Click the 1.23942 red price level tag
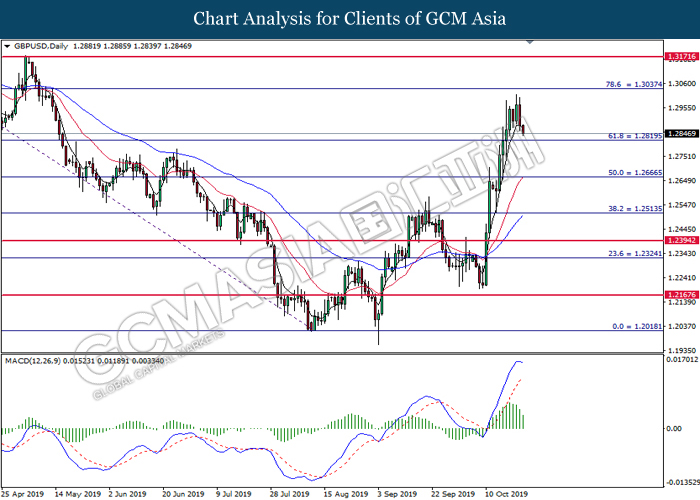Screen dimensions: 700x500 [x=682, y=240]
